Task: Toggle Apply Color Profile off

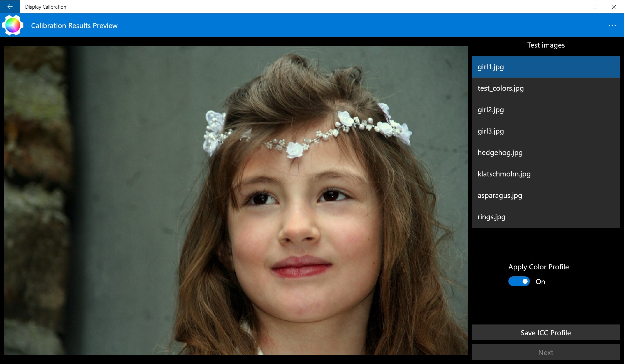Action: tap(519, 281)
